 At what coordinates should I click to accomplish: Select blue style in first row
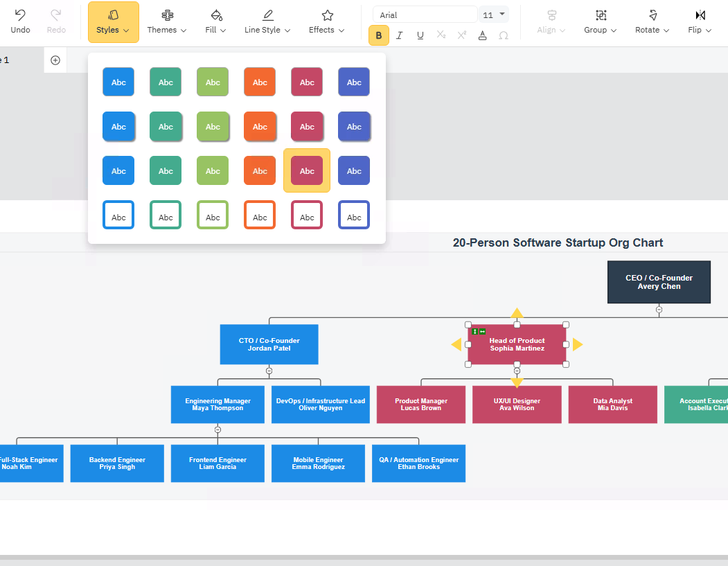pos(118,82)
